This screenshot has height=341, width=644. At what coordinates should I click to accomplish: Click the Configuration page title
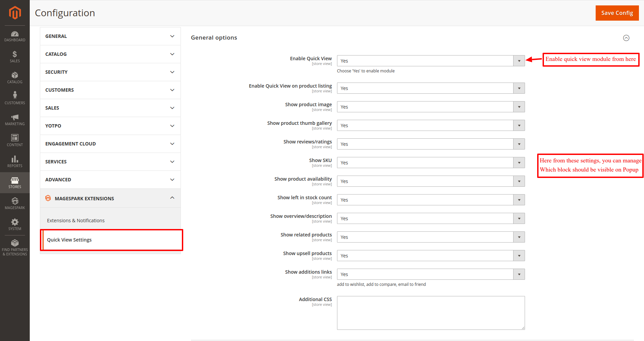pyautogui.click(x=65, y=13)
